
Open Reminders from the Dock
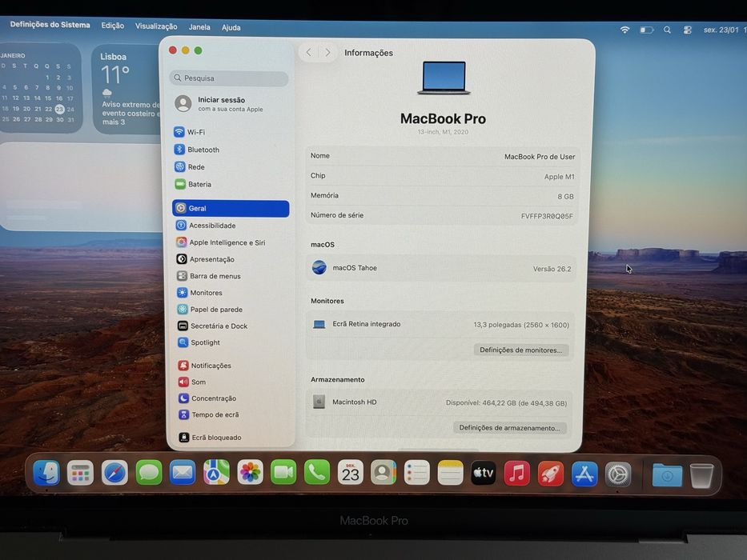417,473
